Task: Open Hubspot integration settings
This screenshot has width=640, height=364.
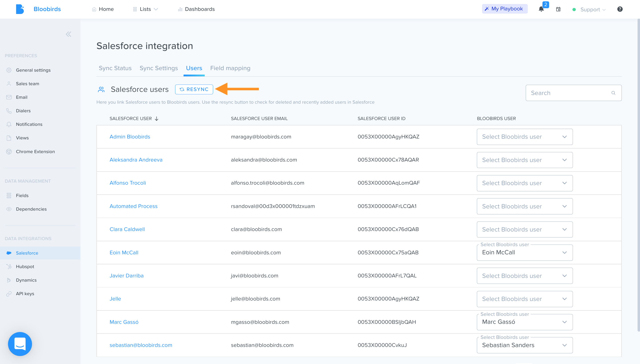Action: pos(25,267)
